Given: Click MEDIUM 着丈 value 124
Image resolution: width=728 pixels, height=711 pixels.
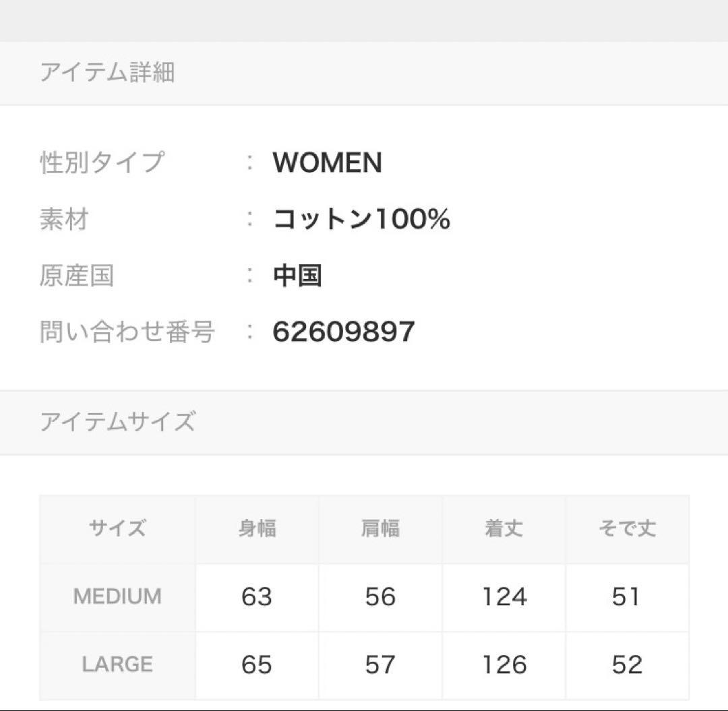Looking at the screenshot, I should point(504,596).
